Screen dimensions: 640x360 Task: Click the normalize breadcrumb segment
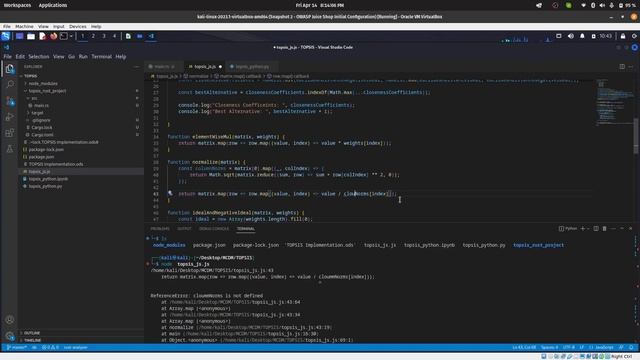[x=196, y=76]
